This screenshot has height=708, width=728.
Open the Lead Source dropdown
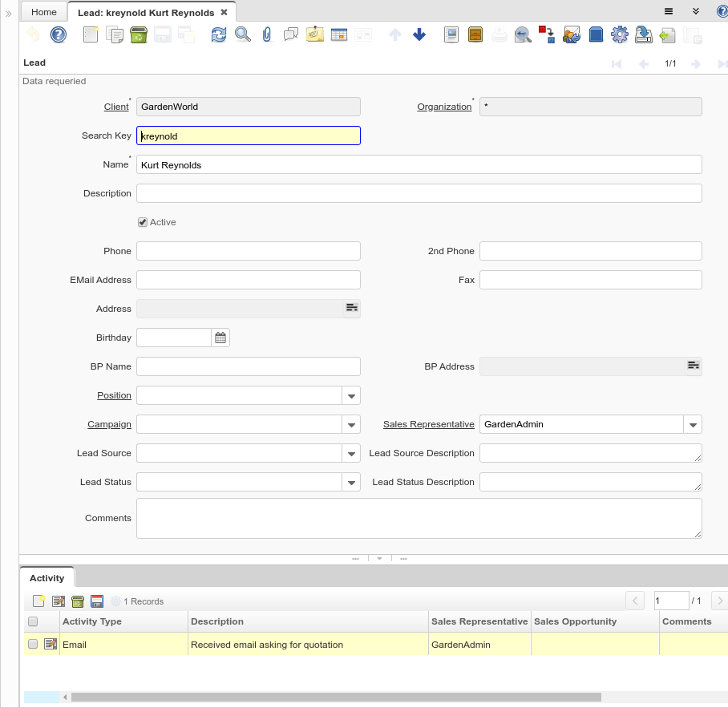[351, 453]
